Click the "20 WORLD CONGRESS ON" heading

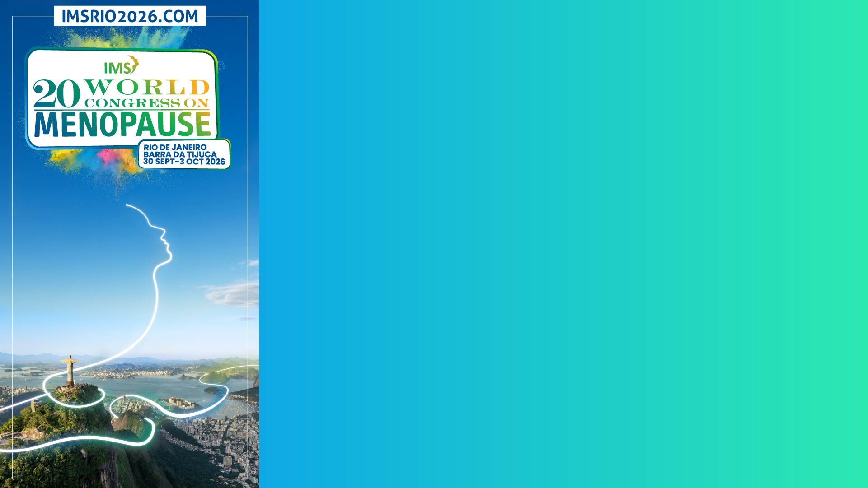(121, 94)
